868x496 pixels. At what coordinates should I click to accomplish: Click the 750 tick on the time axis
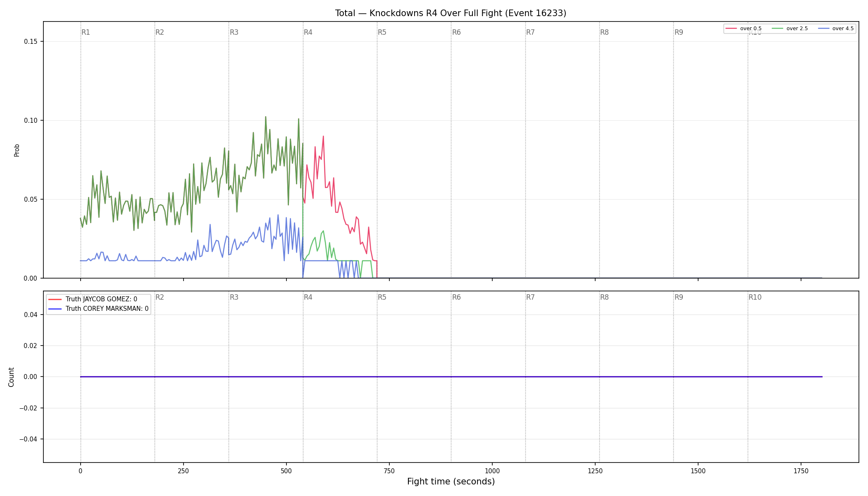pyautogui.click(x=389, y=471)
